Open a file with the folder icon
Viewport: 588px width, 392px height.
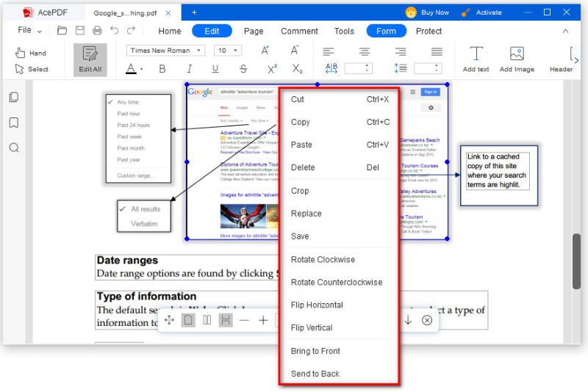tap(62, 30)
